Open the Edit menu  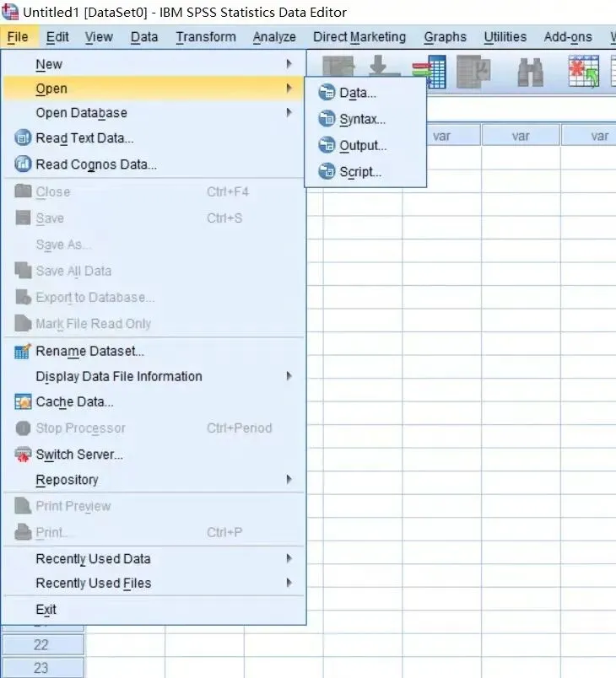click(57, 37)
